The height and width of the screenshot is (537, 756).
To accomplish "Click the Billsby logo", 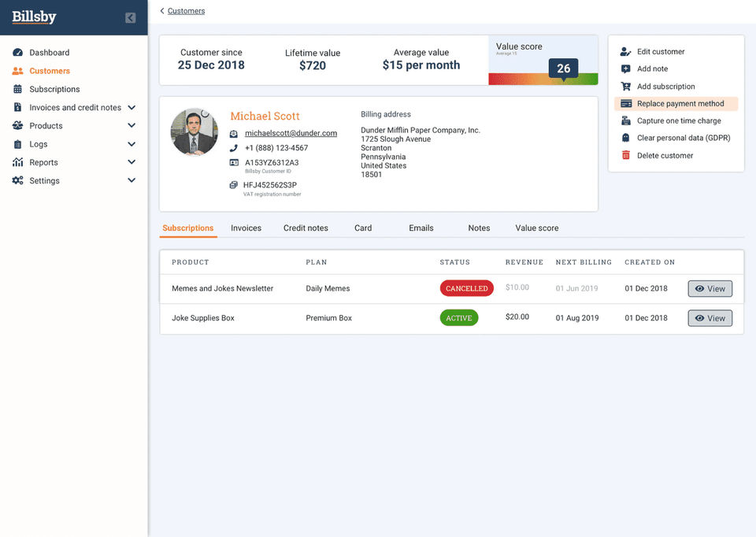I will pos(34,17).
